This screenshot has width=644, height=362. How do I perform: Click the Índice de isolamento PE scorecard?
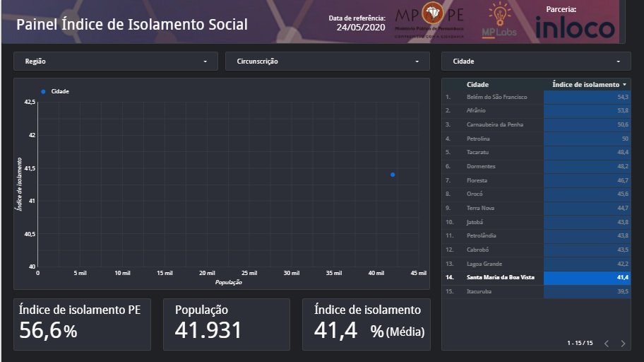click(x=82, y=324)
